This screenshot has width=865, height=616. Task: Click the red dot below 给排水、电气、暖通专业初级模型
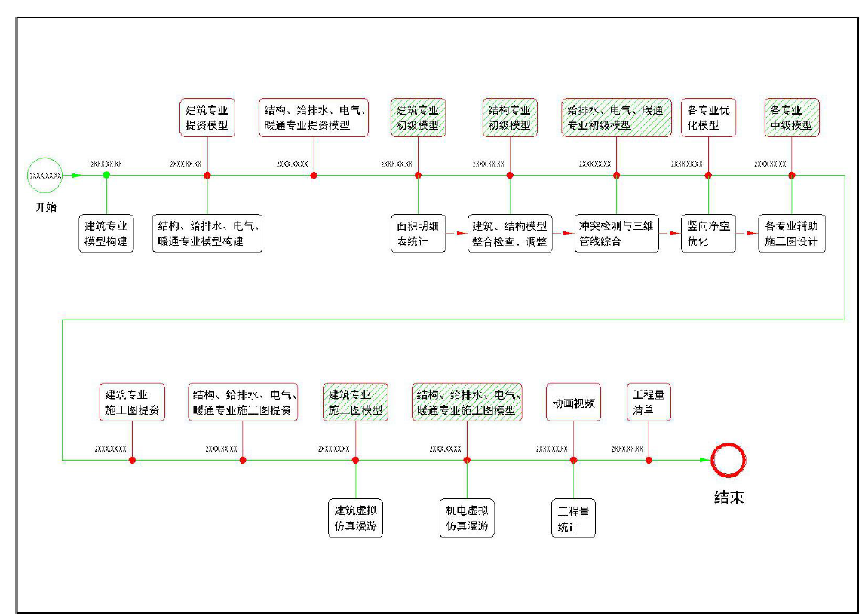[616, 176]
